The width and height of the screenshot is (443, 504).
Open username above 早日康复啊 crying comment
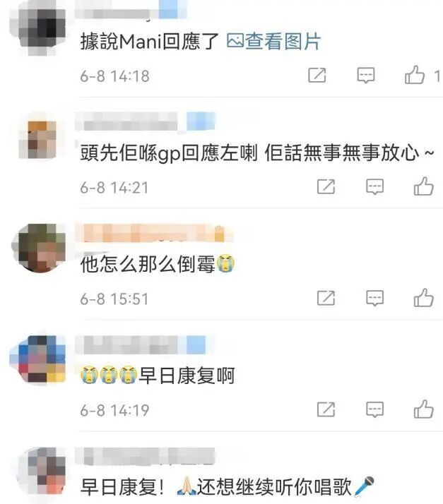click(x=141, y=344)
